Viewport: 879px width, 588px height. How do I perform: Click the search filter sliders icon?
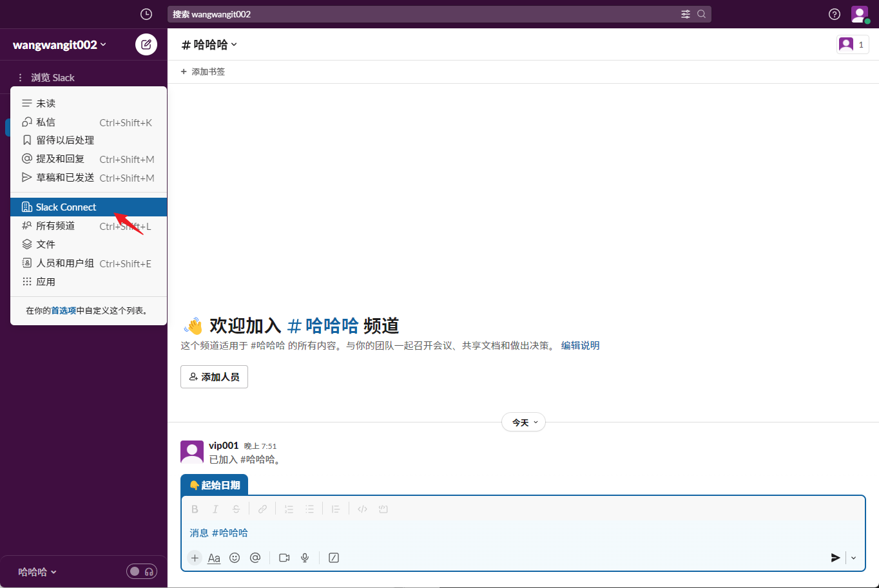click(x=686, y=14)
